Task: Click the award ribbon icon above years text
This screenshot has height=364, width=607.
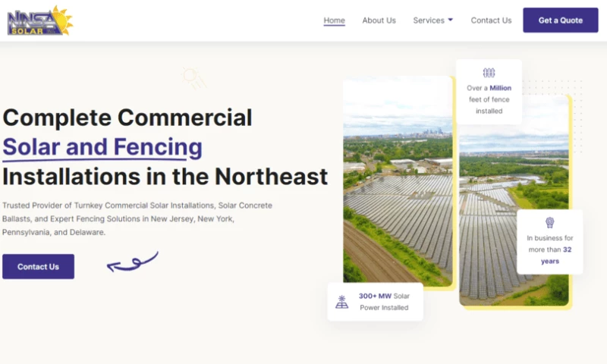Action: tap(549, 222)
